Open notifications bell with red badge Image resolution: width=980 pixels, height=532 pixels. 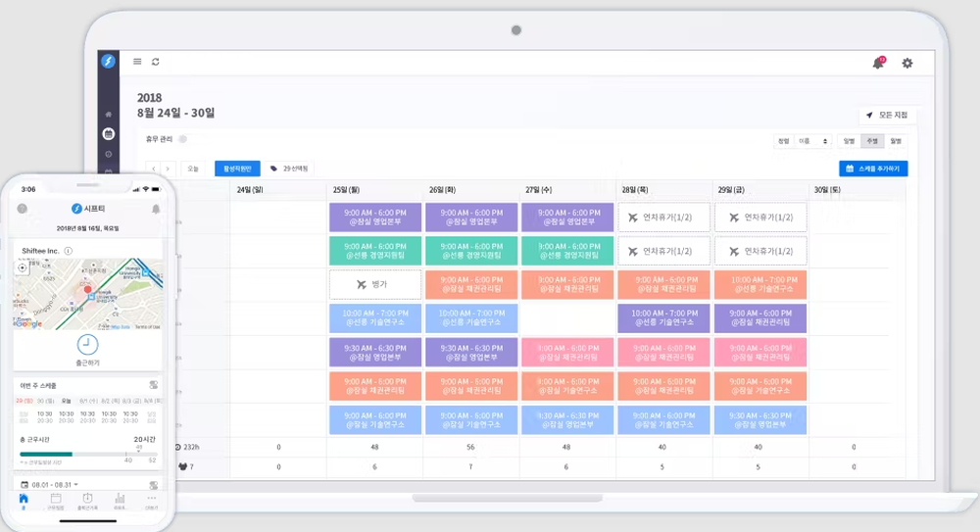pos(879,63)
